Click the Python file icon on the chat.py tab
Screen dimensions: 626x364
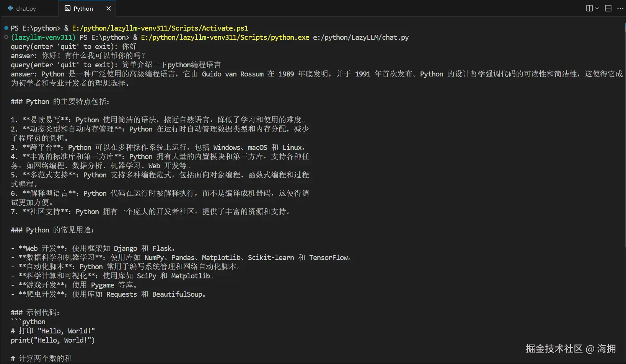point(10,8)
